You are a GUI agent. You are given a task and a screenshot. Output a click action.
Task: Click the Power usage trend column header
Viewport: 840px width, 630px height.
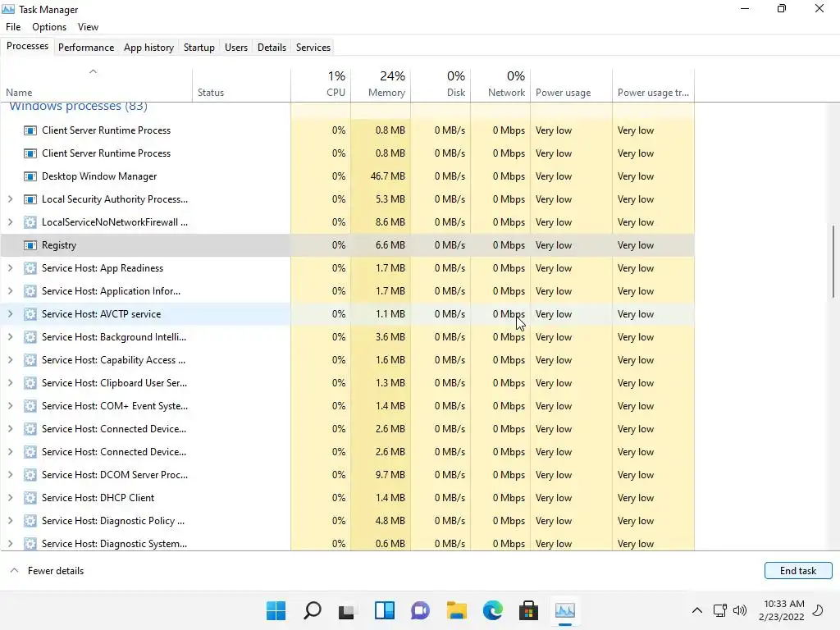click(653, 84)
